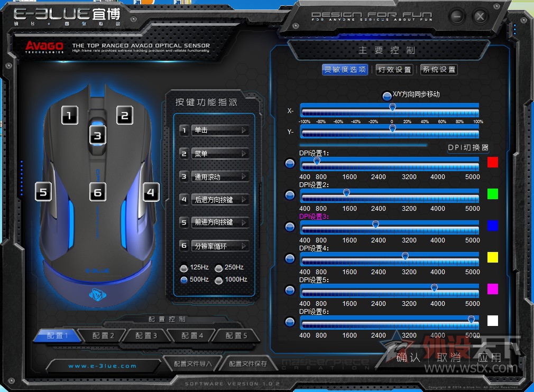Choose the 125Hz polling rate option
The height and width of the screenshot is (392, 534).
(183, 268)
